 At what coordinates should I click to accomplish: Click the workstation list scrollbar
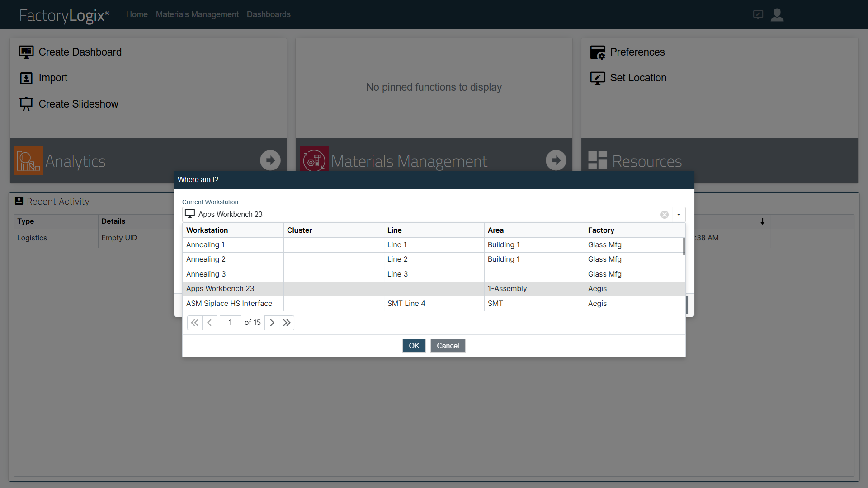684,247
